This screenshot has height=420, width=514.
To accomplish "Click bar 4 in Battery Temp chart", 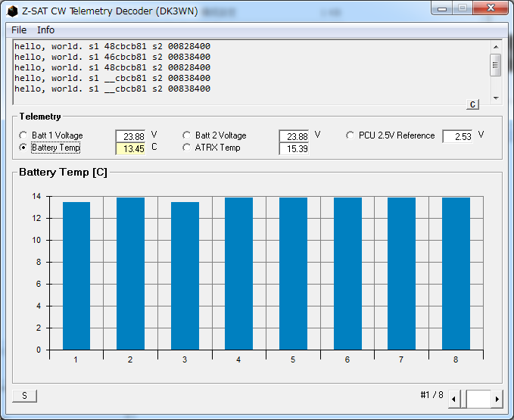I will point(238,273).
